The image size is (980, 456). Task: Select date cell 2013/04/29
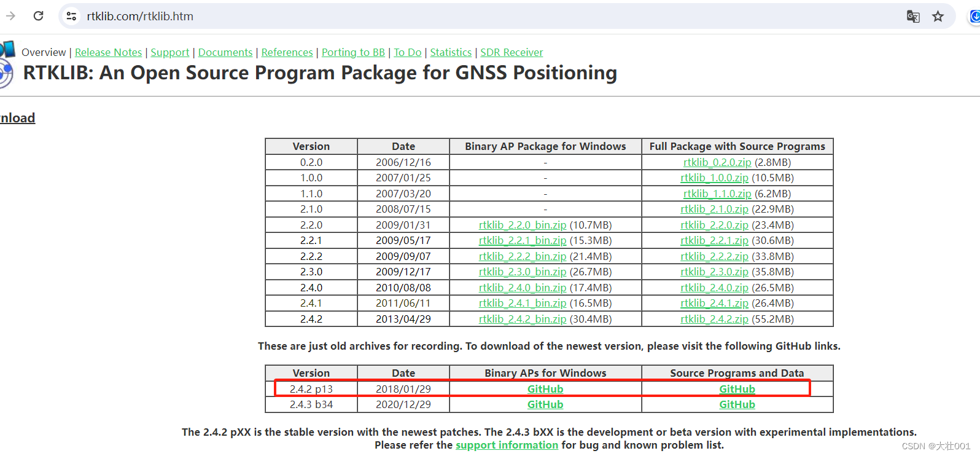click(x=403, y=319)
